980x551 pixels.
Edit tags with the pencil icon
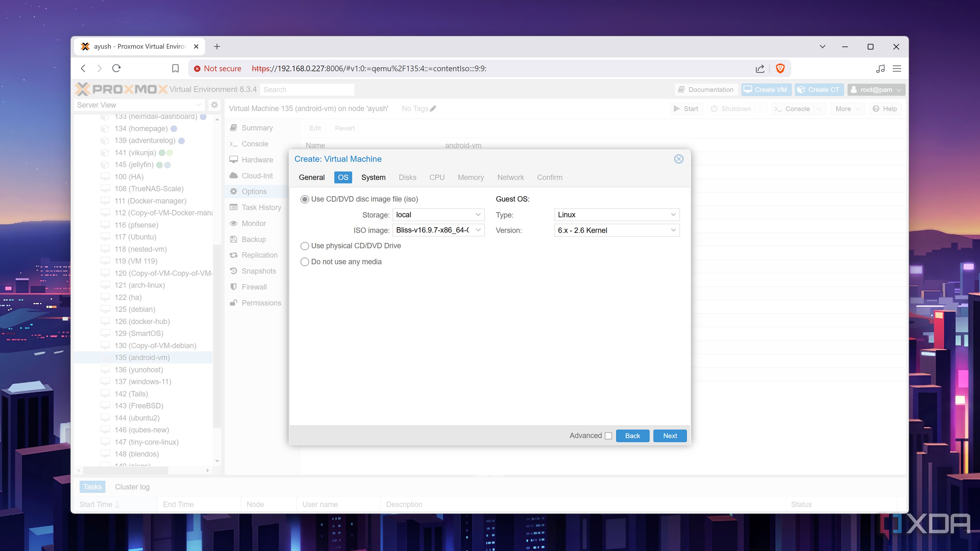click(433, 109)
